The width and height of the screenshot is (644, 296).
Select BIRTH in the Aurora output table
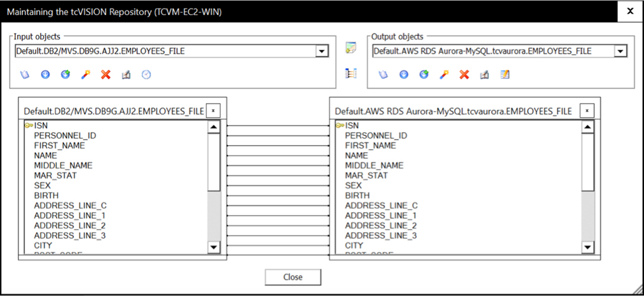[x=357, y=195]
